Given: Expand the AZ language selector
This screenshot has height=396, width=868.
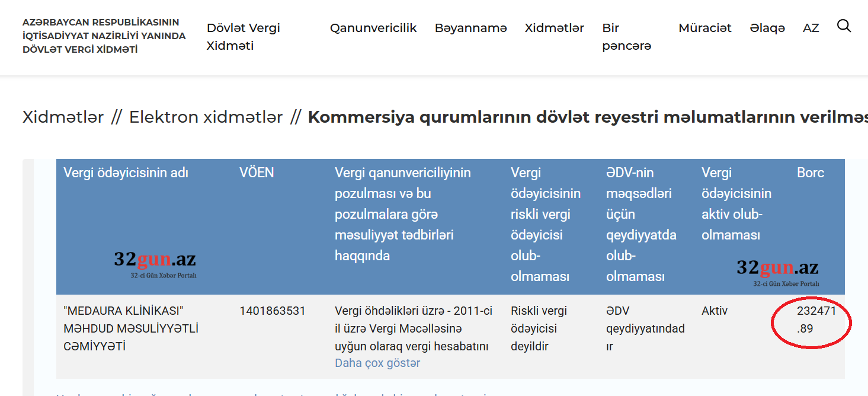Looking at the screenshot, I should pos(811,28).
